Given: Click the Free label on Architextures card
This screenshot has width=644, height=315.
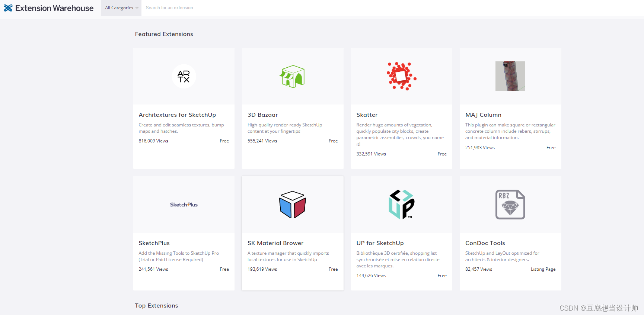Looking at the screenshot, I should coord(224,141).
